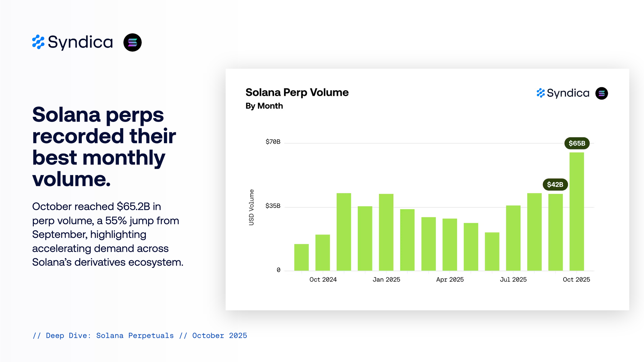Viewport: 644px width, 362px height.
Task: Click the $70B y-axis label
Action: click(273, 142)
